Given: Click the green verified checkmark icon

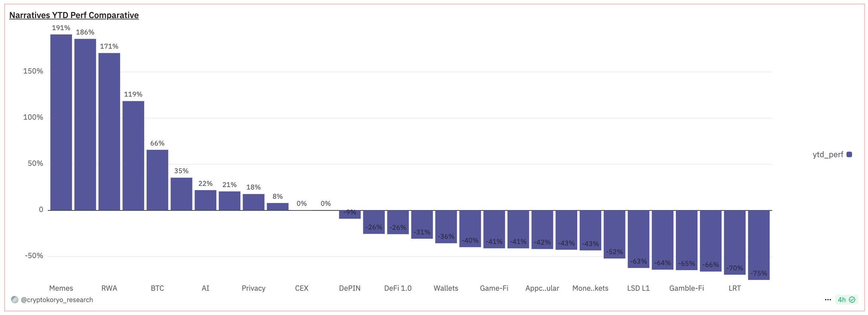Looking at the screenshot, I should point(852,300).
